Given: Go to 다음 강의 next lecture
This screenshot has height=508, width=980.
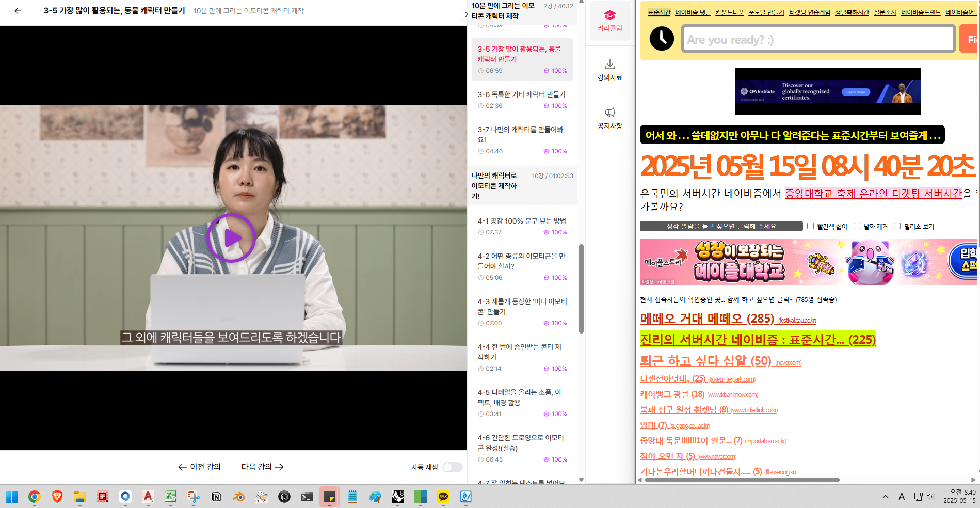Looking at the screenshot, I should [x=263, y=467].
